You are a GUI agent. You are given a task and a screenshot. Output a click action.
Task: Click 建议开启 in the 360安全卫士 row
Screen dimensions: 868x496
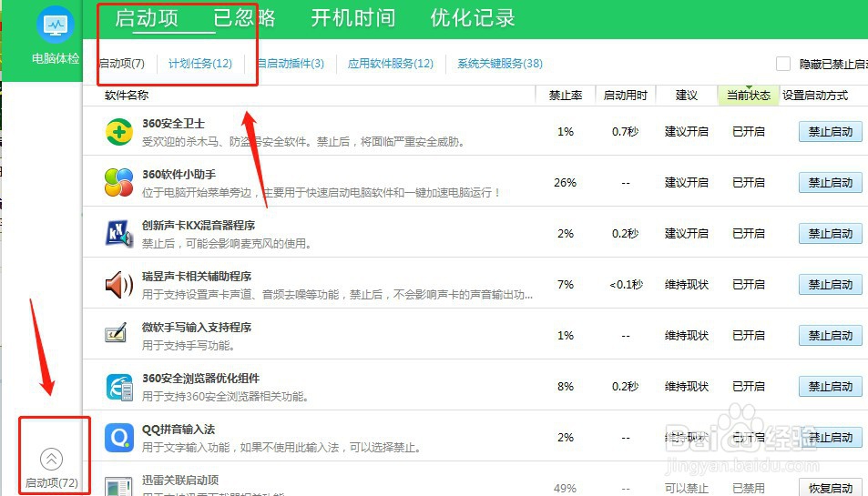tap(687, 132)
